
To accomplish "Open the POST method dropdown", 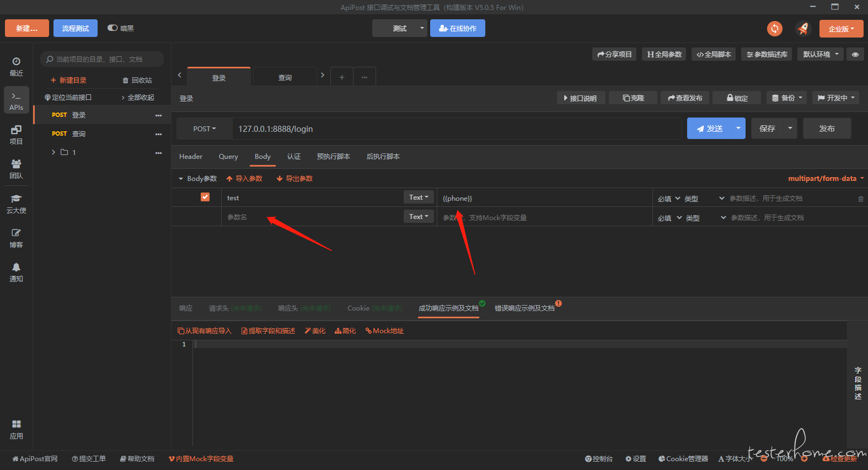I will [x=204, y=129].
